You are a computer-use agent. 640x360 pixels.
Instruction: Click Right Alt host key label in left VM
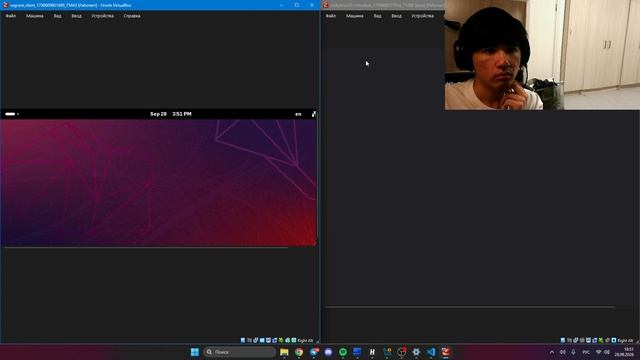(x=305, y=340)
